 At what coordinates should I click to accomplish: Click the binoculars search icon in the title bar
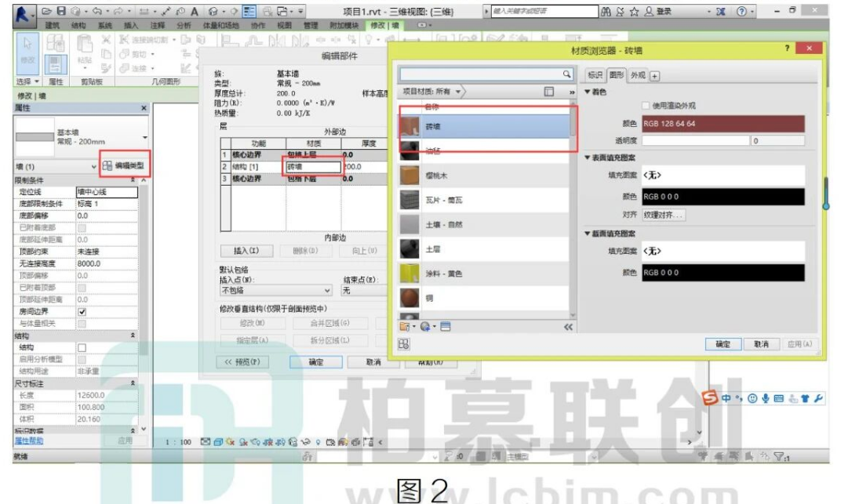point(606,11)
